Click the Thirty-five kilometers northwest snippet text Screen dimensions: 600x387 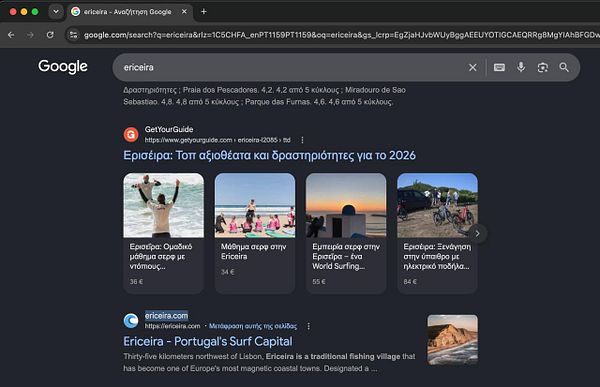coord(269,363)
